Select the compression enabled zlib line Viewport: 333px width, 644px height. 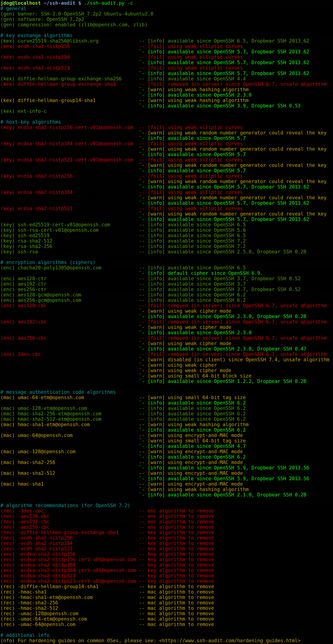[x=74, y=25]
